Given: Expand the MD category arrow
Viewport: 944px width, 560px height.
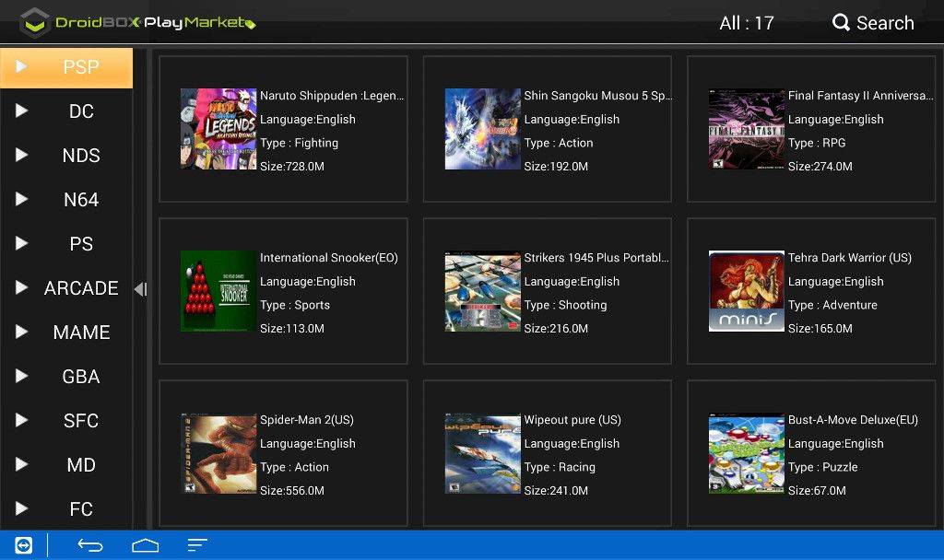Looking at the screenshot, I should pos(21,464).
